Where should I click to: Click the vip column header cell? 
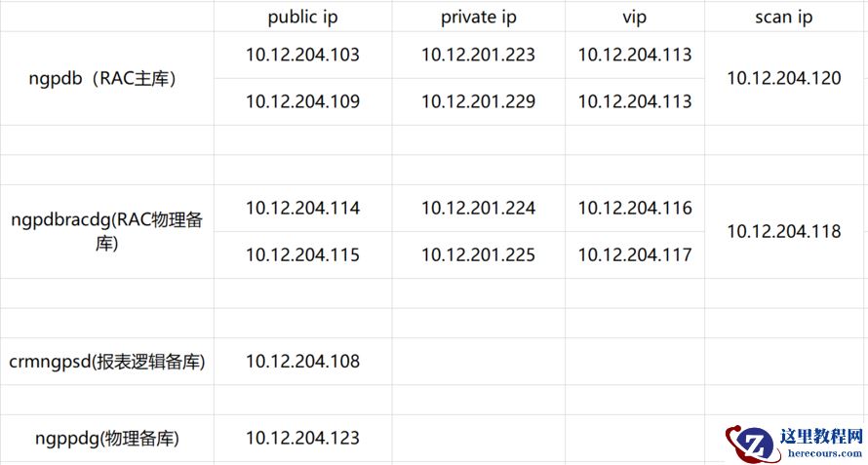click(634, 18)
